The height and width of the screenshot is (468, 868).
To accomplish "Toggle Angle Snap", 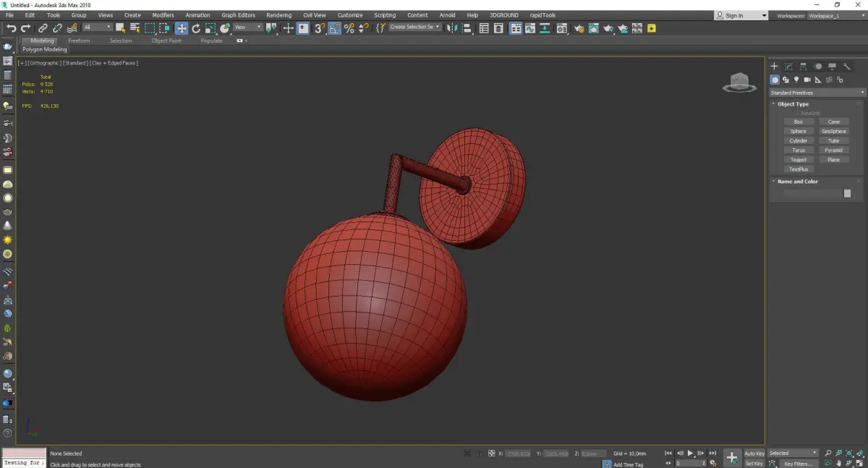I will (x=334, y=28).
